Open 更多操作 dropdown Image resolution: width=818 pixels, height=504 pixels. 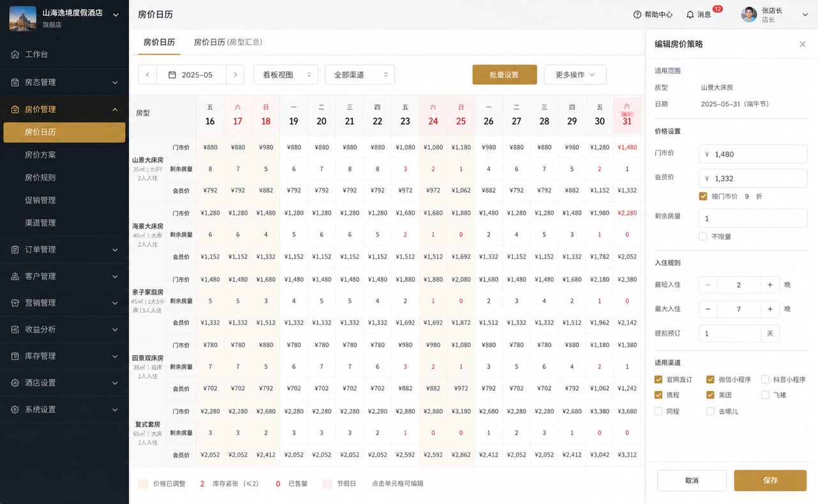click(x=575, y=75)
